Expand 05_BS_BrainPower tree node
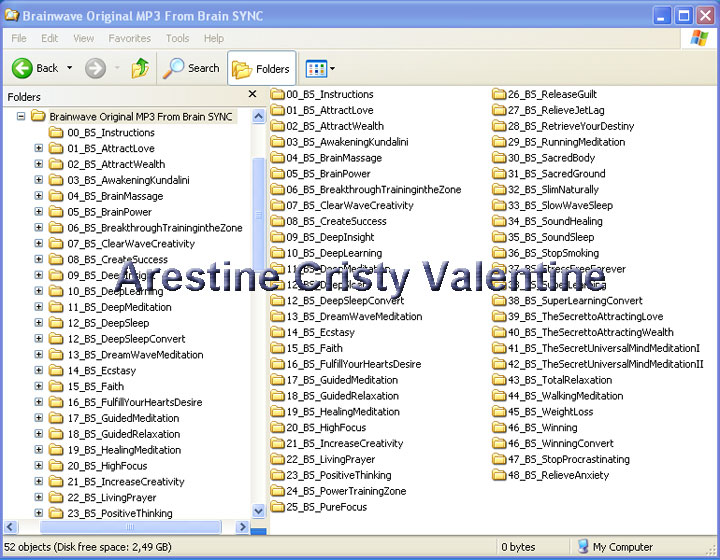 [x=39, y=212]
